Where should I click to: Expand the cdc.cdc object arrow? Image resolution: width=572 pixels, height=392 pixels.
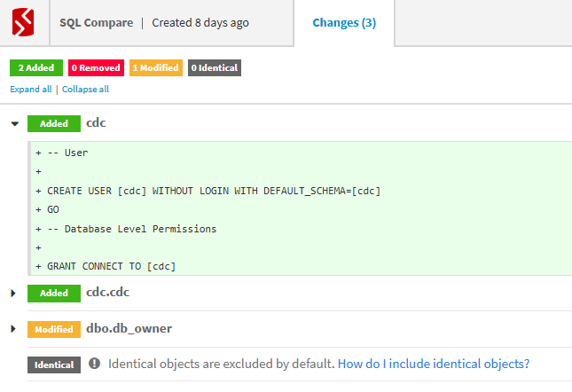(13, 293)
